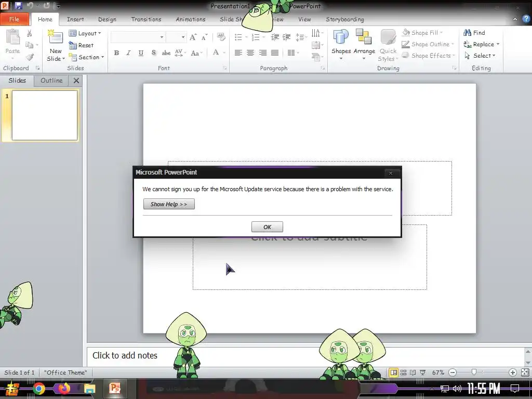Image resolution: width=532 pixels, height=399 pixels.
Task: Open the Select dropdown
Action: click(x=480, y=56)
